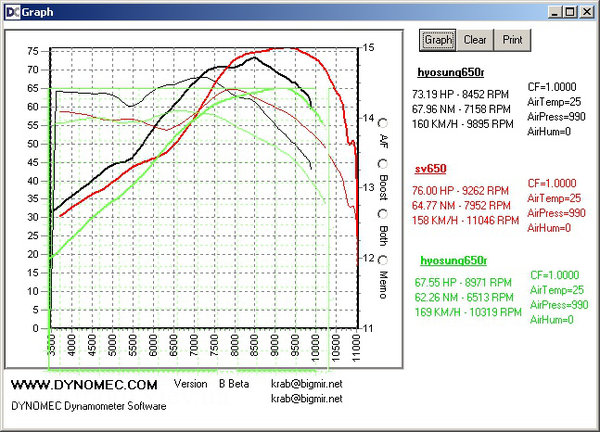The width and height of the screenshot is (600, 432).
Task: Click the WWW.DYNOMEC.COM text
Action: 84,385
